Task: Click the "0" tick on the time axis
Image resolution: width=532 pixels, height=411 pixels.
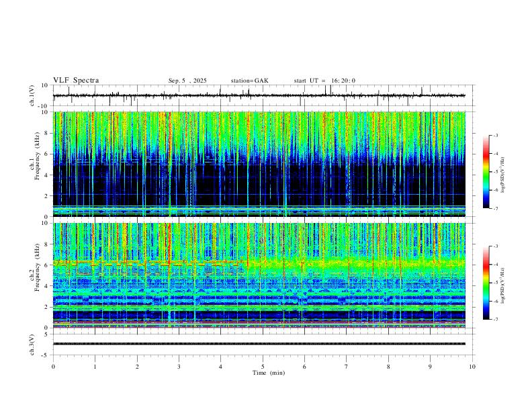Action: (x=53, y=367)
